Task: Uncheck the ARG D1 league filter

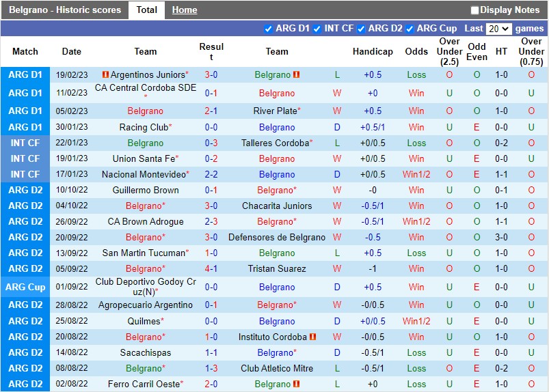Action: 268,29
